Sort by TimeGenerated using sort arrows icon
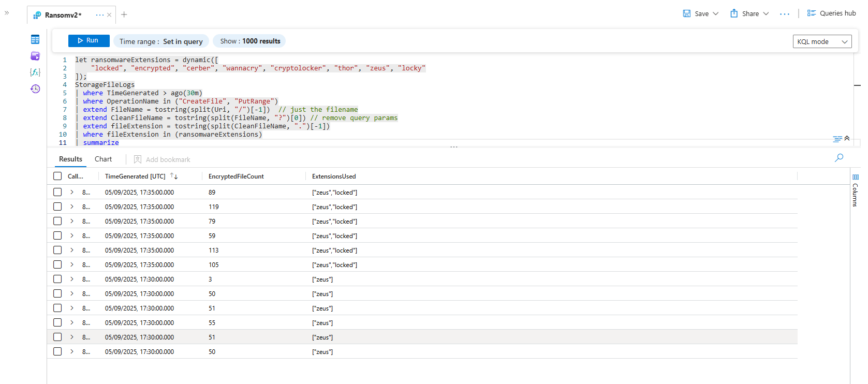 [x=174, y=176]
